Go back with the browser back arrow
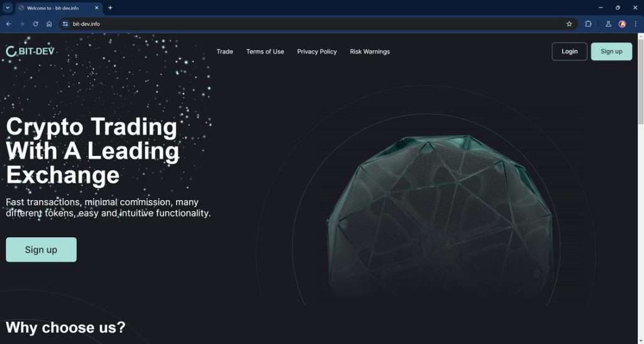The height and width of the screenshot is (344, 644). pos(9,24)
